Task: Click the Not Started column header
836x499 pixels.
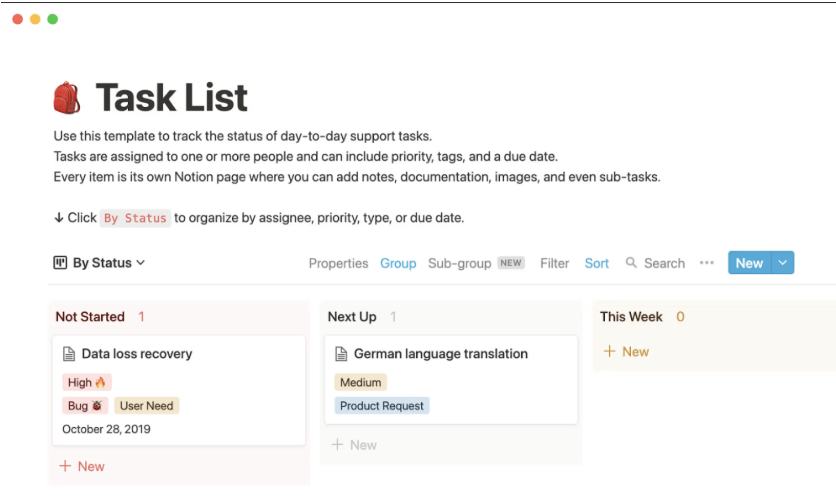Action: (90, 317)
